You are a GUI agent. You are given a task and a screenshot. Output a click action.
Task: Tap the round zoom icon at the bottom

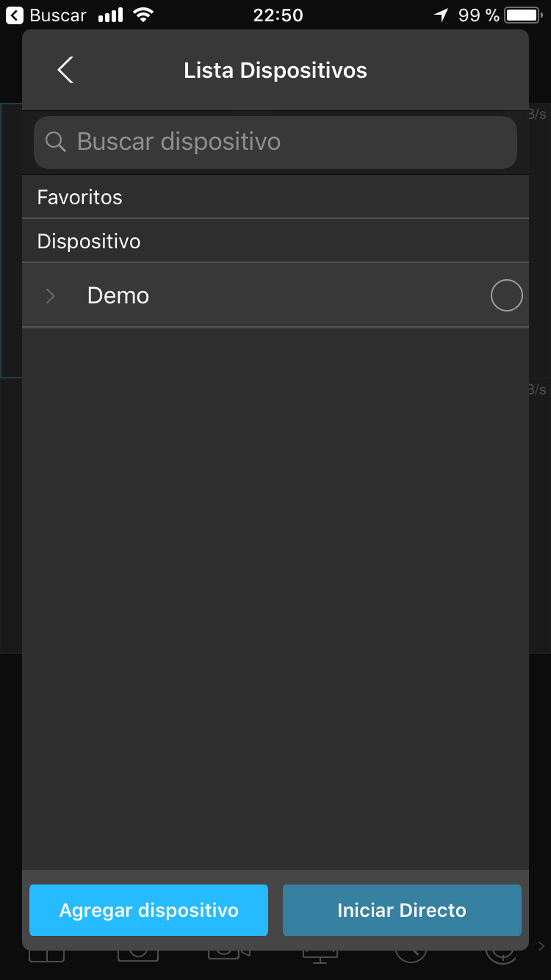[x=411, y=955]
